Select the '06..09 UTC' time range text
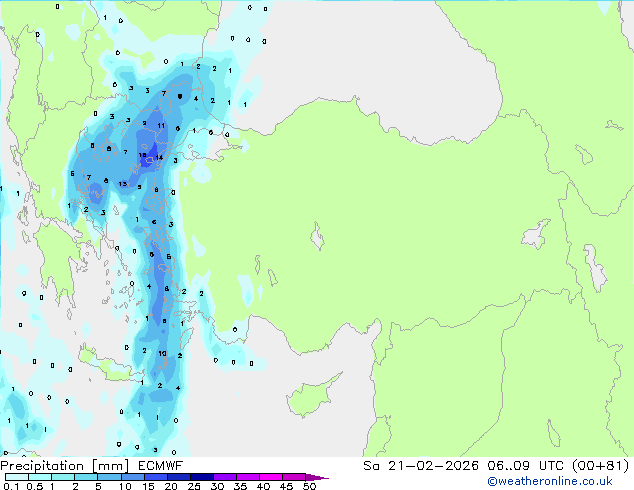634x490 pixels. 525,466
